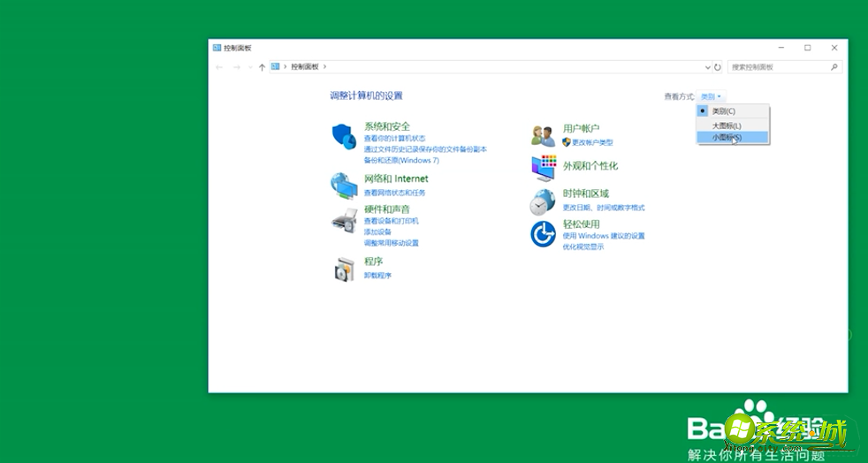The height and width of the screenshot is (463, 868).
Task: Open 硬件和声音 category
Action: pos(387,209)
